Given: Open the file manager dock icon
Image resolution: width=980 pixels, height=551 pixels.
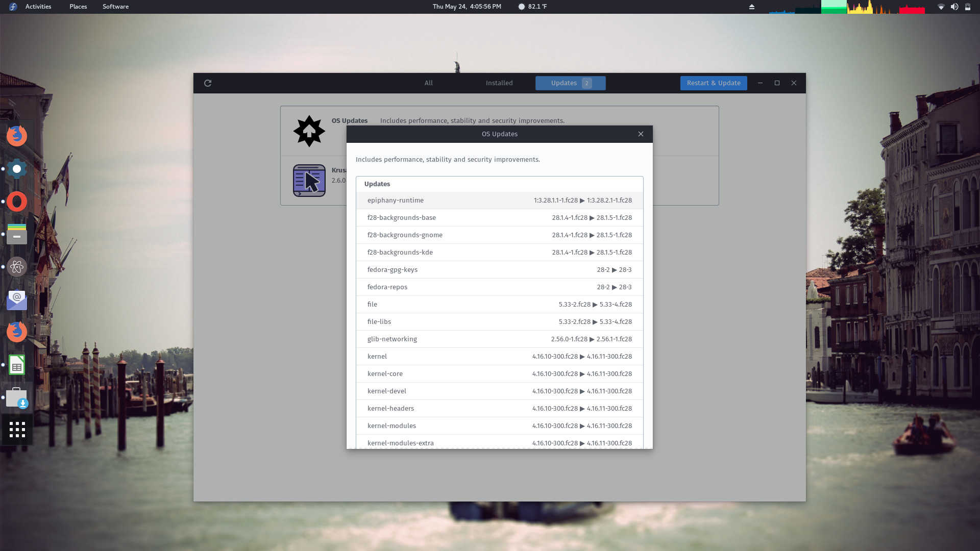Looking at the screenshot, I should point(17,234).
